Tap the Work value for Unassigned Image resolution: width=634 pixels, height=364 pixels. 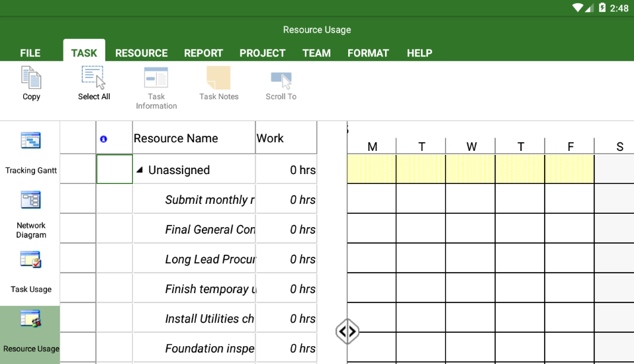(x=287, y=169)
